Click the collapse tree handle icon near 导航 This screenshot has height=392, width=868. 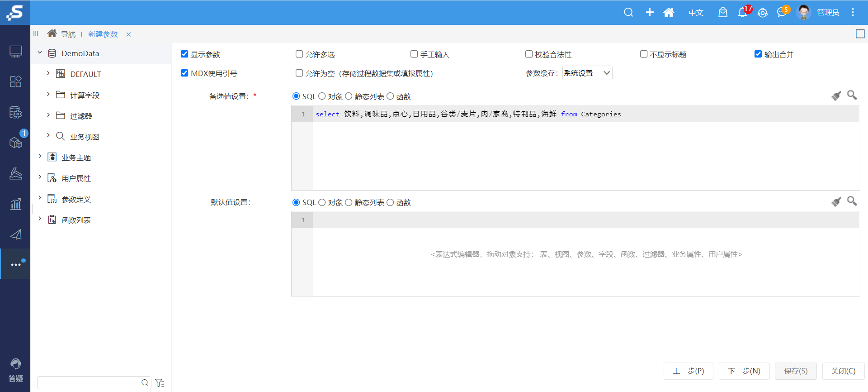point(36,33)
